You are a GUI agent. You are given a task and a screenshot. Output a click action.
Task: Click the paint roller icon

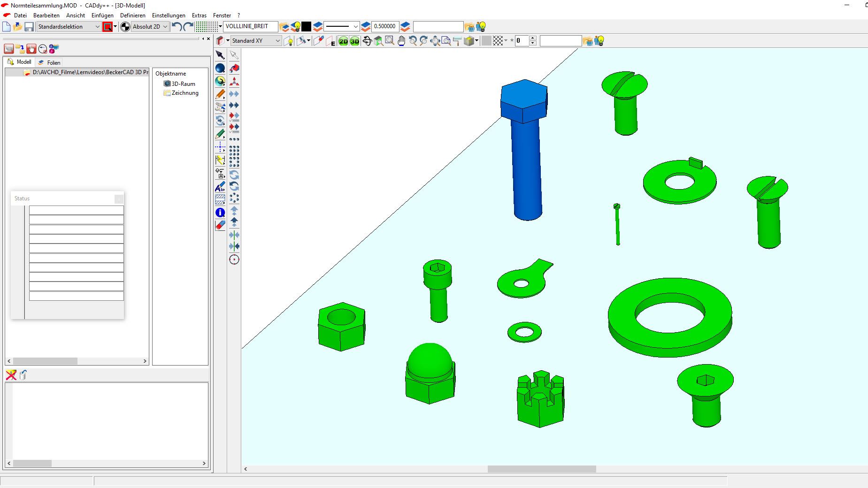[457, 41]
